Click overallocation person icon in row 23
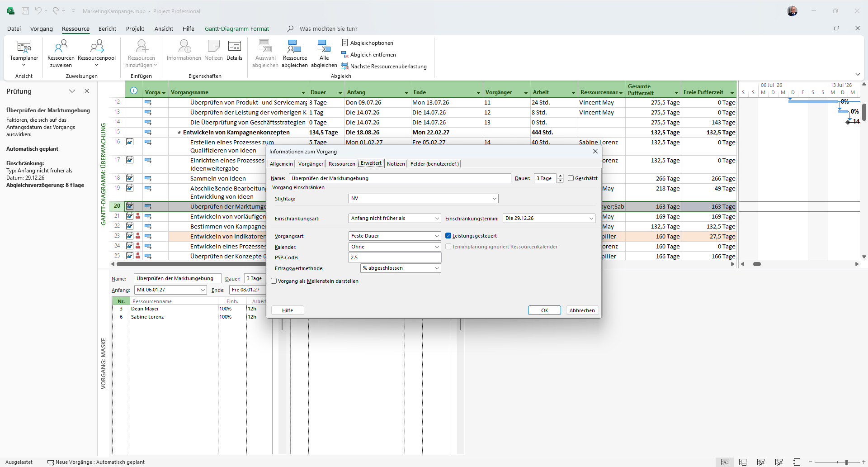 (138, 236)
